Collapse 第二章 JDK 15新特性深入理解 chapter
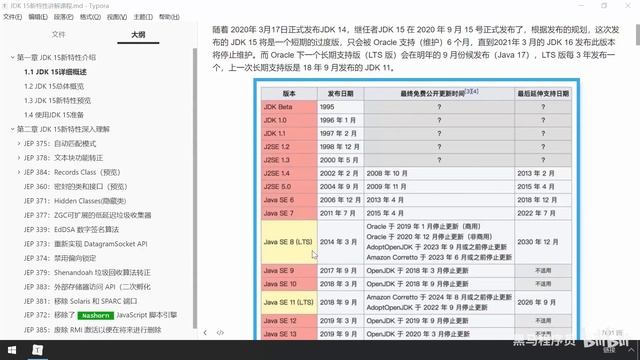The image size is (640, 360). [12, 129]
